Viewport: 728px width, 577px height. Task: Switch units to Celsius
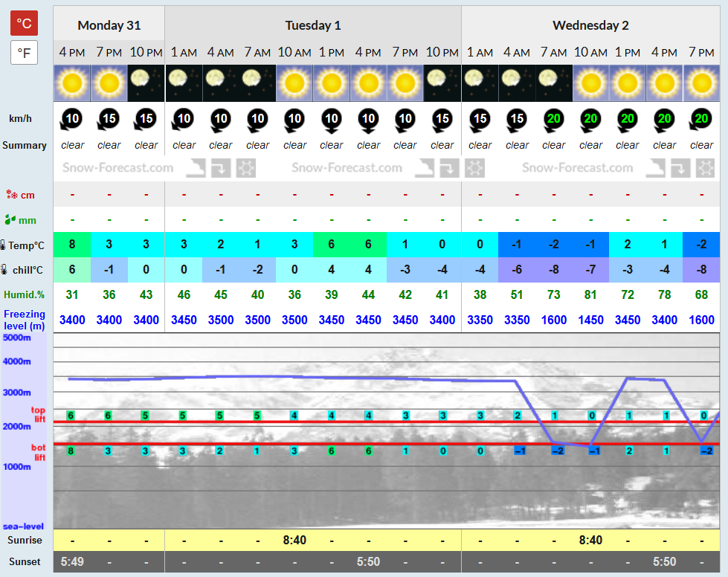pos(24,23)
